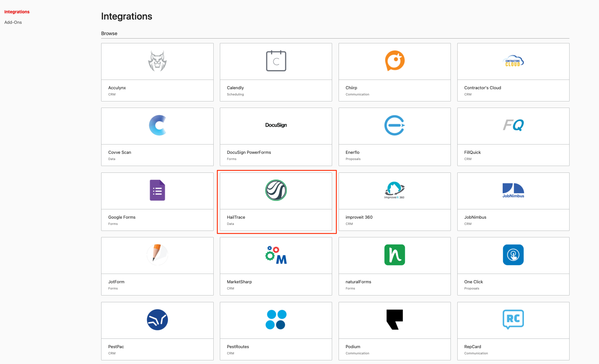Open the HailTrace card title

pyautogui.click(x=236, y=217)
